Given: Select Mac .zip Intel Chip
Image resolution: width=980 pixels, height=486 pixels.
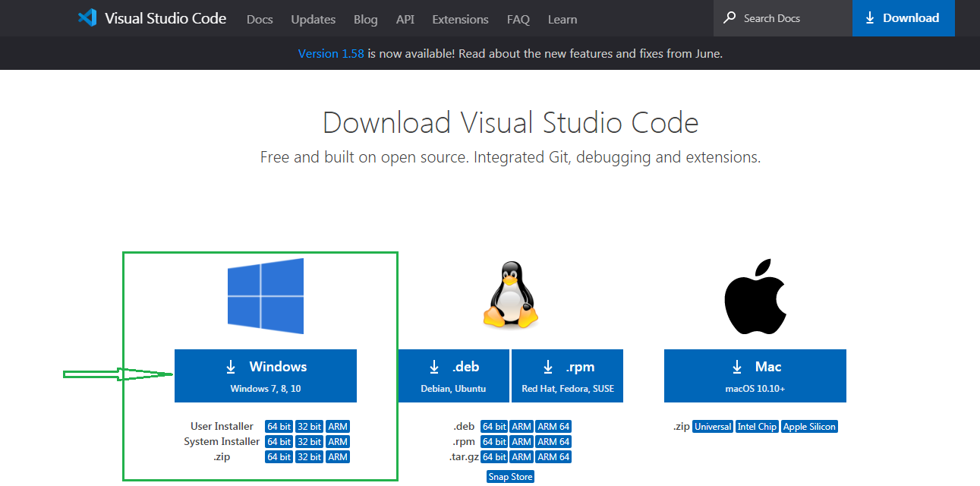Looking at the screenshot, I should click(758, 427).
